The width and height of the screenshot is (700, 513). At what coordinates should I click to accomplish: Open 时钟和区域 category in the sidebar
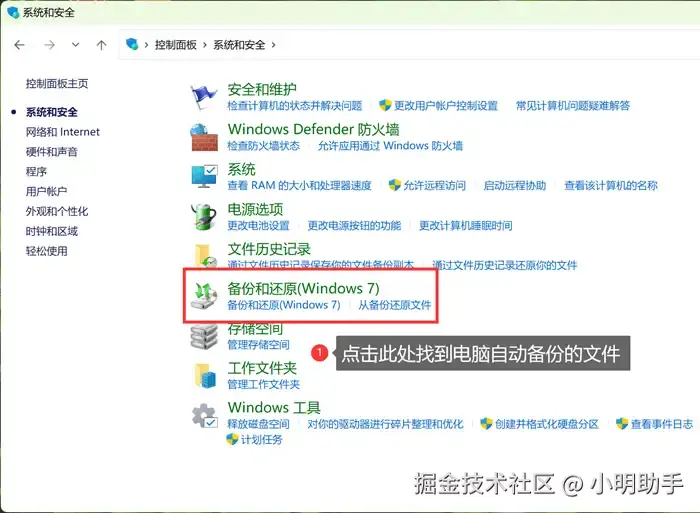click(x=51, y=231)
